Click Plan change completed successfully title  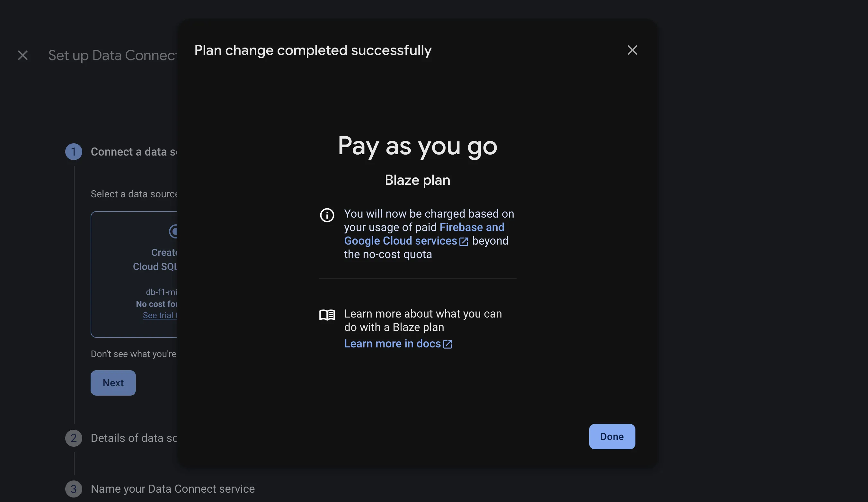click(x=313, y=51)
